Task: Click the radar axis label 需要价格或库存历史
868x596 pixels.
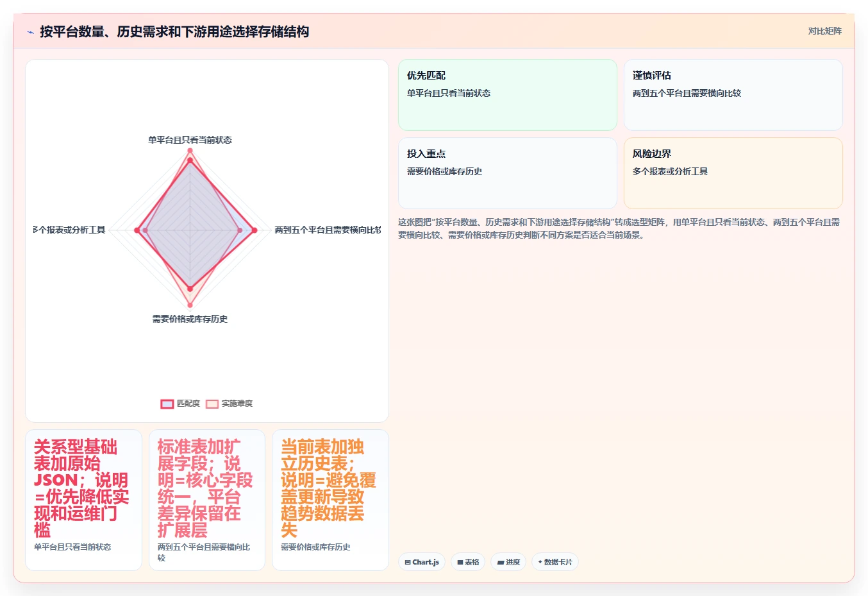Action: click(x=190, y=319)
